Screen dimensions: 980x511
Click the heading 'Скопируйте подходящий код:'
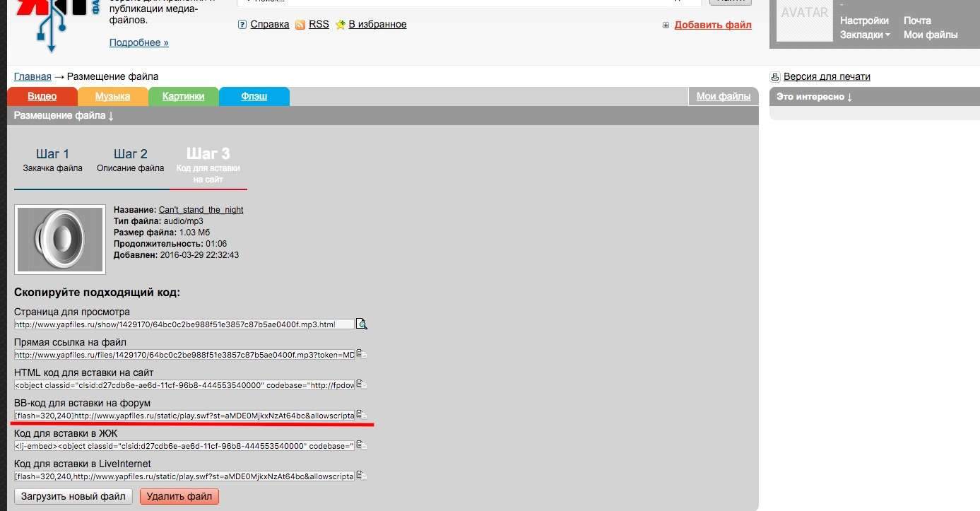98,293
